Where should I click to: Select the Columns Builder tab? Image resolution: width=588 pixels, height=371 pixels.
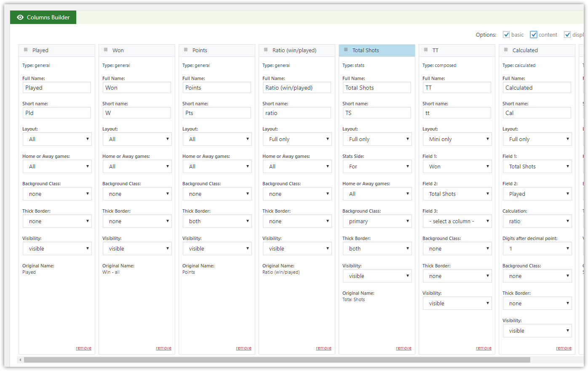(43, 17)
